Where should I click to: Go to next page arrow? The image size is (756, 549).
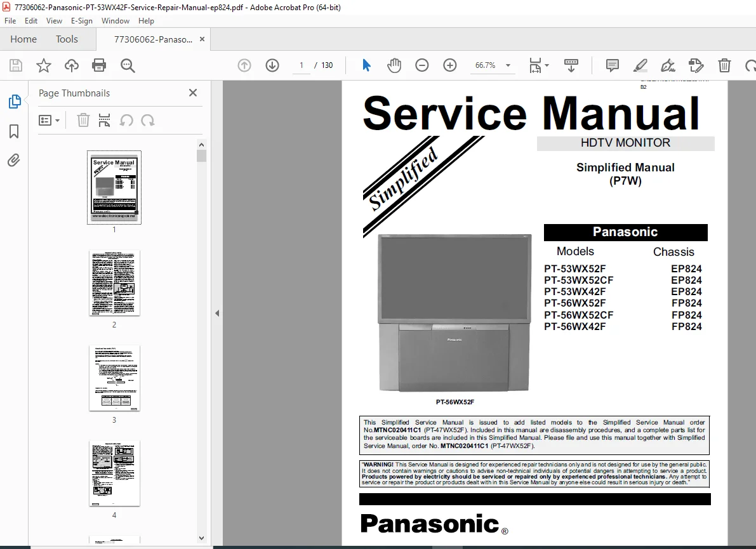coord(272,65)
